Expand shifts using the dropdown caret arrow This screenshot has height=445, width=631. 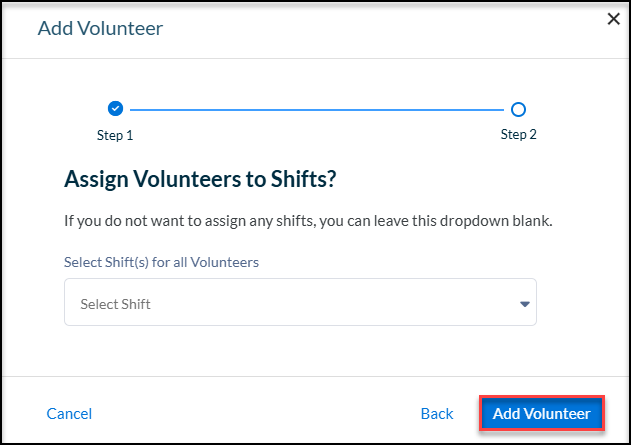[524, 304]
